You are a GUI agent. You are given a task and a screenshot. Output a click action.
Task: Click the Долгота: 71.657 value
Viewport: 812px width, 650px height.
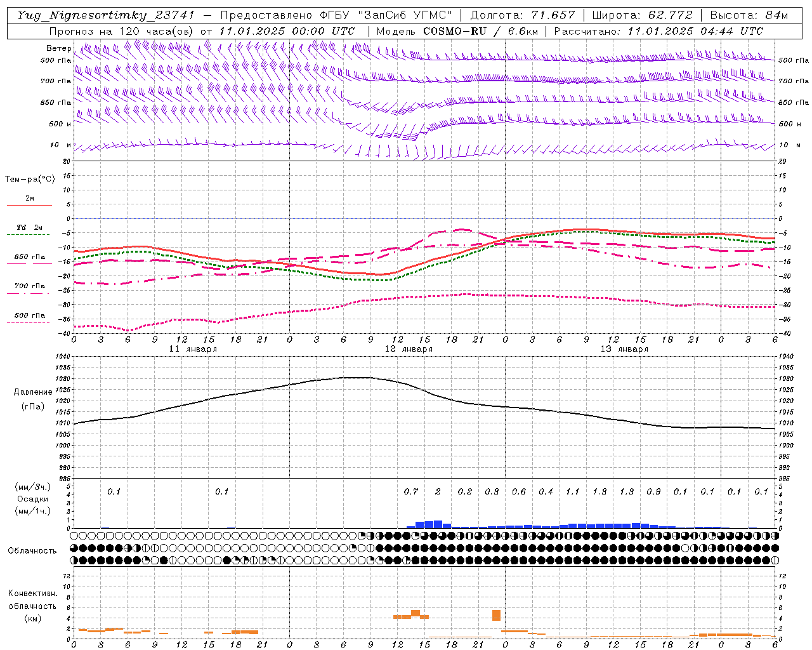[523, 15]
